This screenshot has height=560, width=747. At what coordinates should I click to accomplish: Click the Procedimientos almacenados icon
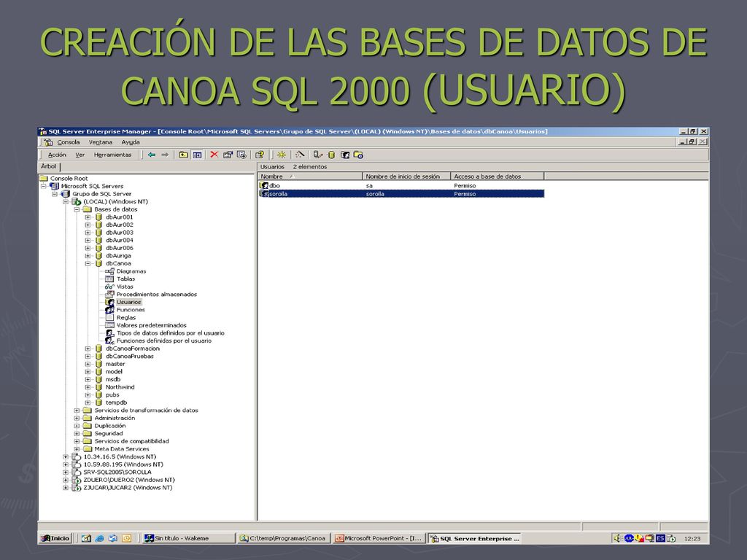[x=109, y=295]
